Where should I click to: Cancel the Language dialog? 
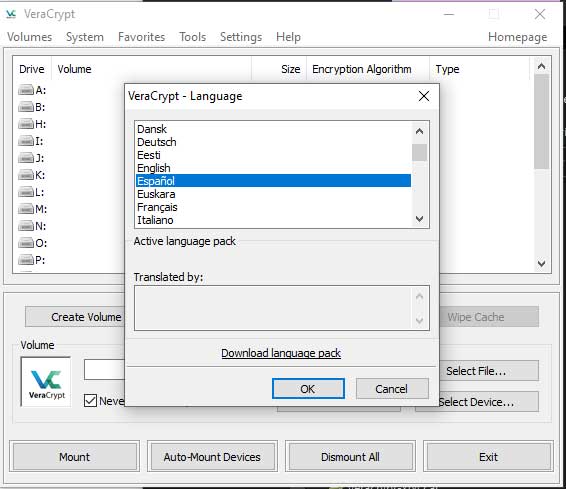[x=392, y=389]
